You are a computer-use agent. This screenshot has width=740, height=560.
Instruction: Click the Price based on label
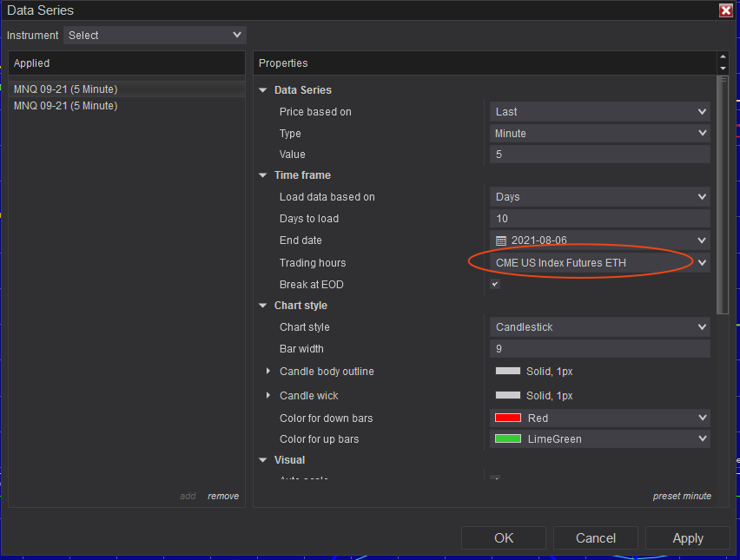coord(315,112)
